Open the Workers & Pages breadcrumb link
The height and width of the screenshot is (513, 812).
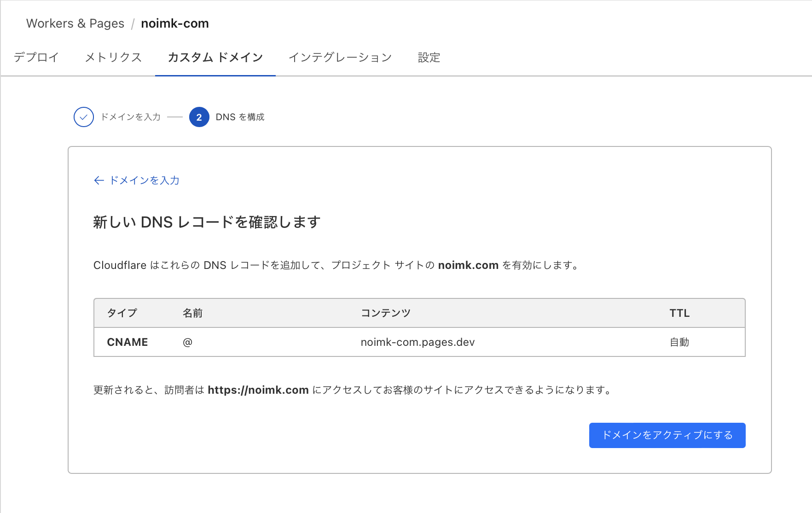(x=75, y=23)
